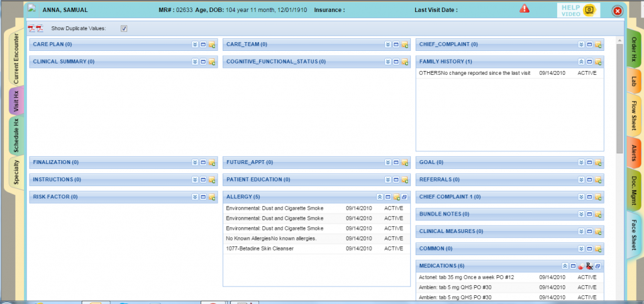Open the Visit Hx tab
This screenshot has width=644, height=304.
pyautogui.click(x=17, y=101)
